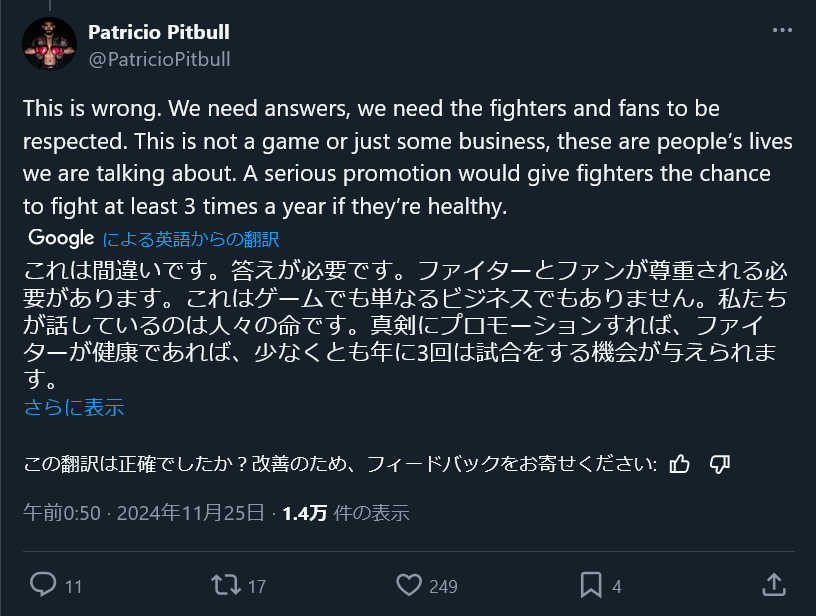Click the 午前0:50 · 2024年11月25日 timestamp
The image size is (816, 616).
click(x=143, y=513)
